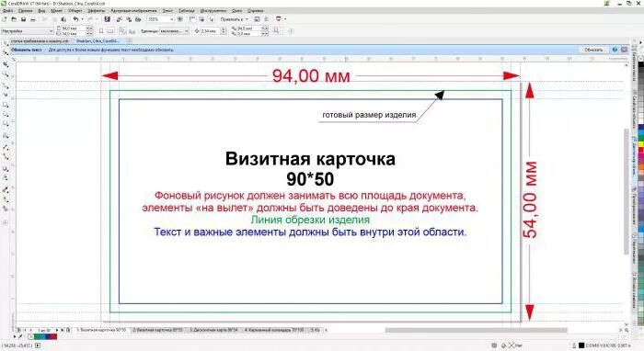
Task: Toggle show guidelines button
Action: tap(211, 19)
